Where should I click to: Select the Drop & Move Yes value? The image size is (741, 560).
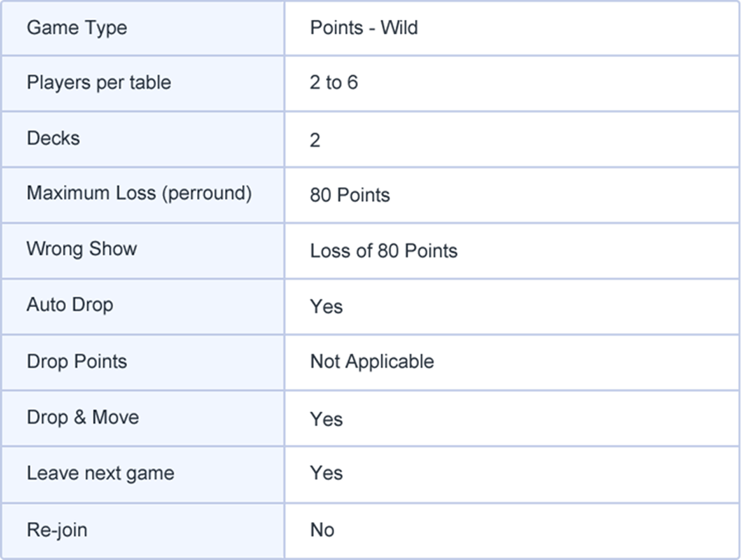pyautogui.click(x=327, y=419)
